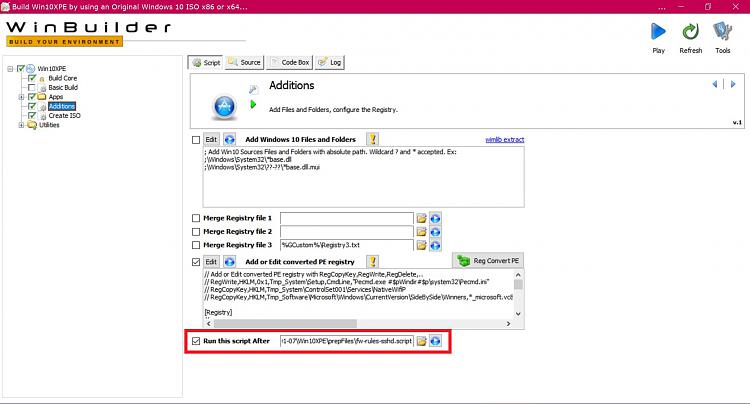This screenshot has width=750, height=404.
Task: Click Edit for Add Windows 10 Files
Action: coord(211,140)
